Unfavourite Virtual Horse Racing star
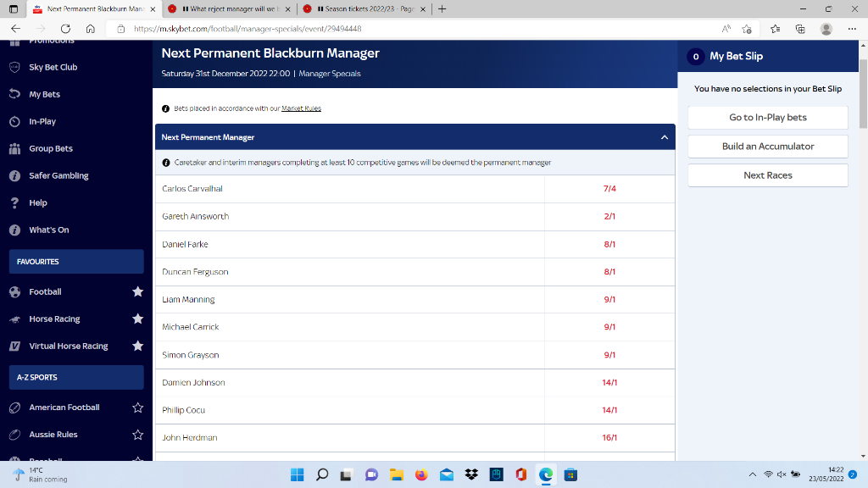This screenshot has height=488, width=868. pyautogui.click(x=138, y=346)
